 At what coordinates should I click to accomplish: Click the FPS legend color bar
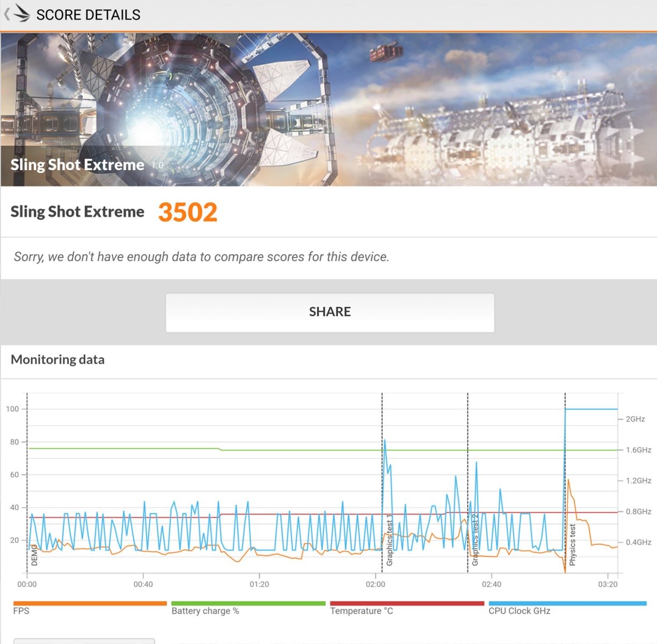pyautogui.click(x=90, y=603)
